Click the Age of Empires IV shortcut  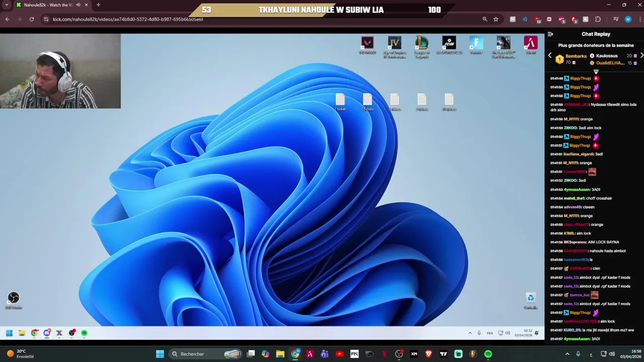[x=394, y=47]
